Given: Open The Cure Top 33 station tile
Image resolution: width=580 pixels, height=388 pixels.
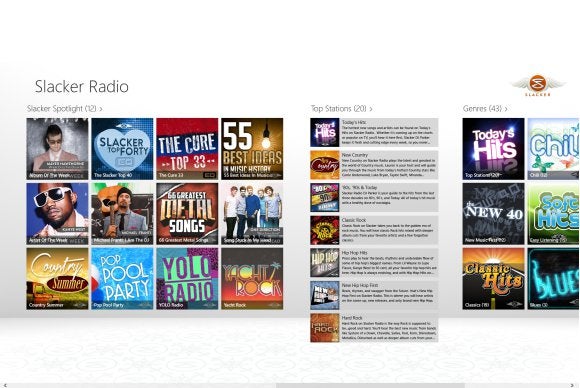Looking at the screenshot, I should click(x=187, y=149).
